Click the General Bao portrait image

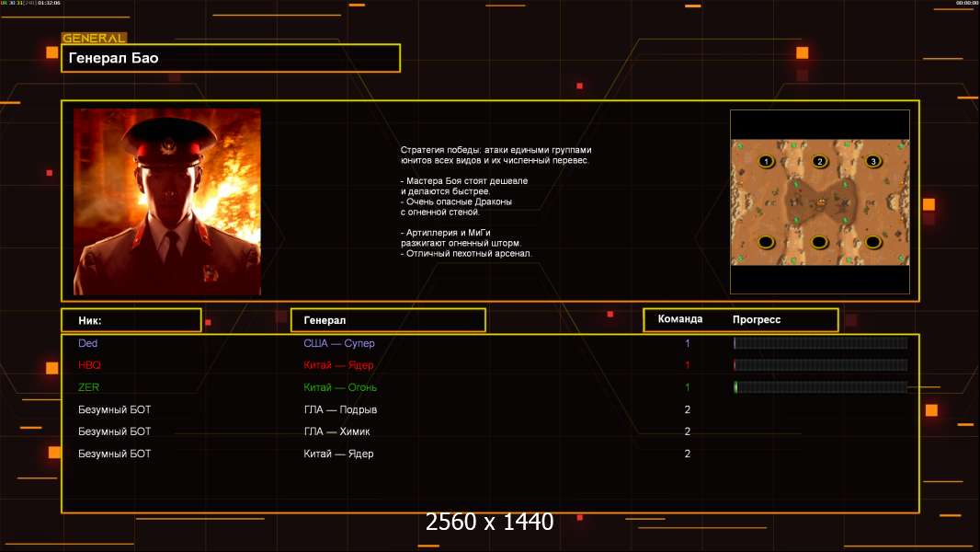166,201
